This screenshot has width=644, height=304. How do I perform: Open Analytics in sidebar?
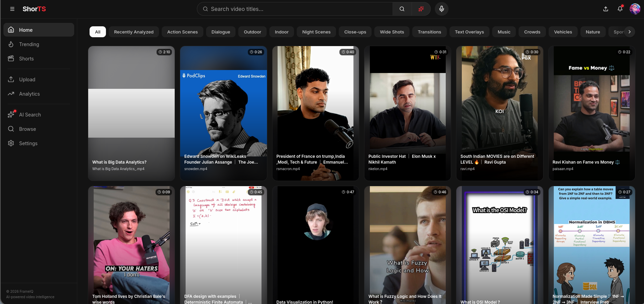click(39, 94)
